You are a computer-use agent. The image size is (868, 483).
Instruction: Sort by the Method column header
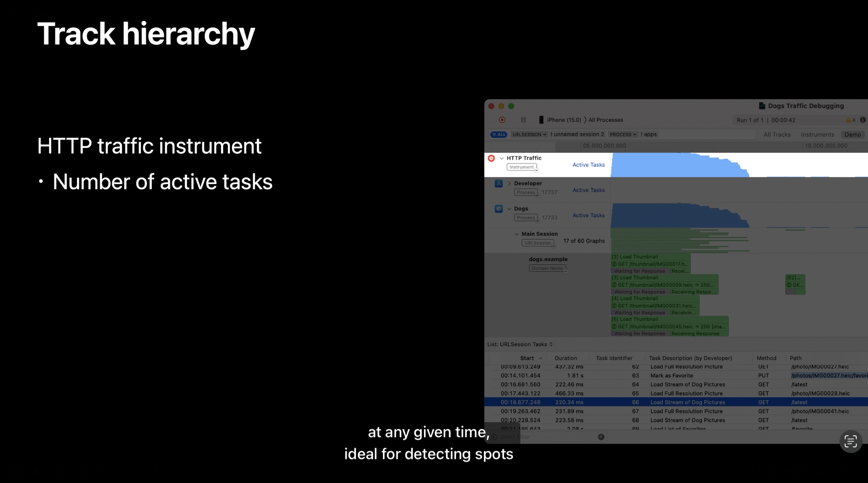point(766,358)
